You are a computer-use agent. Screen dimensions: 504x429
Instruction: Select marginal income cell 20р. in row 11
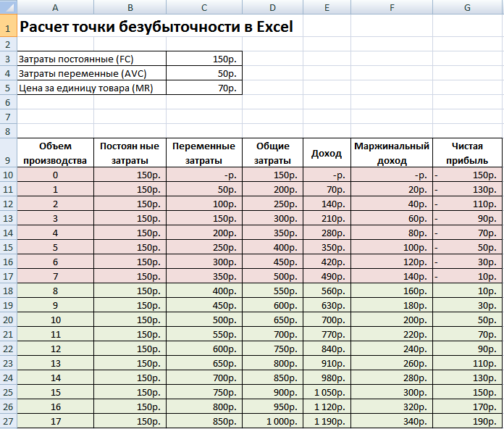point(392,189)
